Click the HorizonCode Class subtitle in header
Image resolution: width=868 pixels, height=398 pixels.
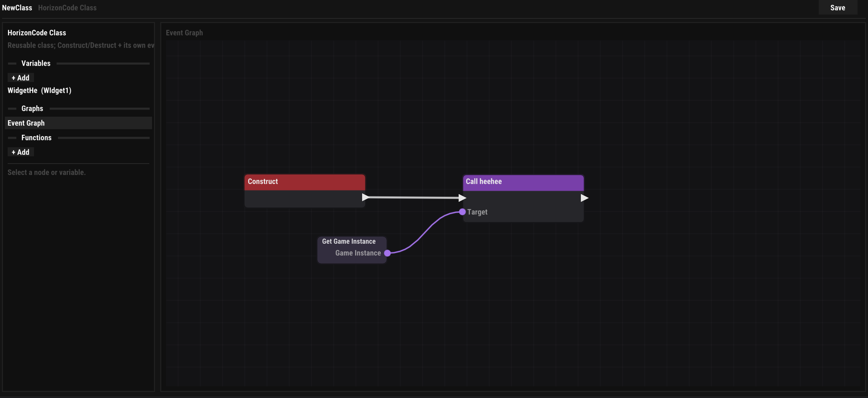(67, 8)
